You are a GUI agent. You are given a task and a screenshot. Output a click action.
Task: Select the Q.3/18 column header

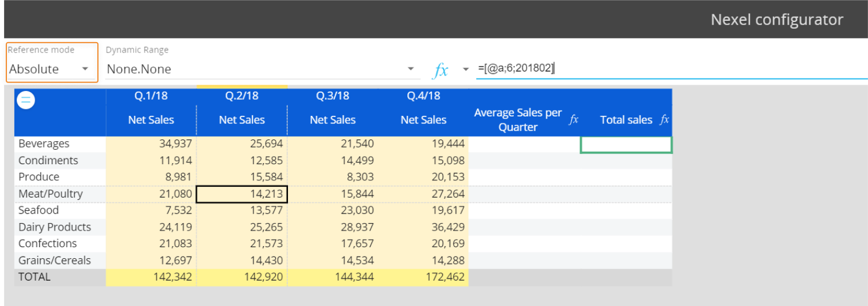[332, 96]
